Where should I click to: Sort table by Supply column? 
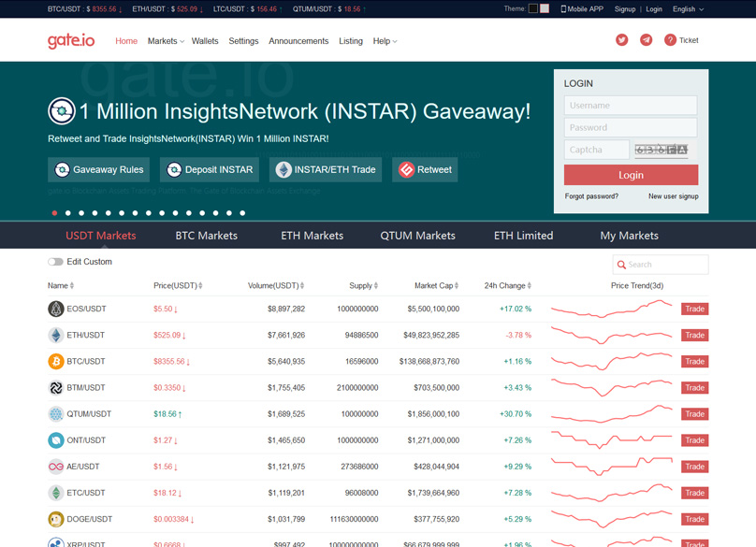364,286
